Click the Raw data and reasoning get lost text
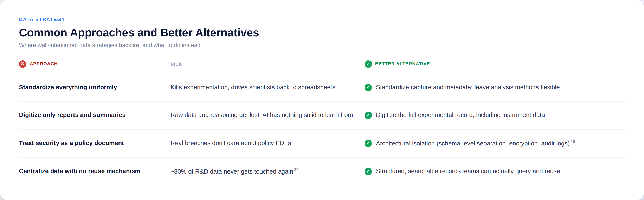The image size is (644, 200). 262,115
